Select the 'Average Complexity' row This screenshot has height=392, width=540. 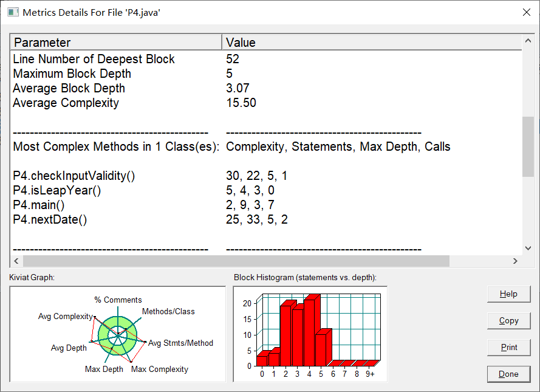[x=266, y=103]
